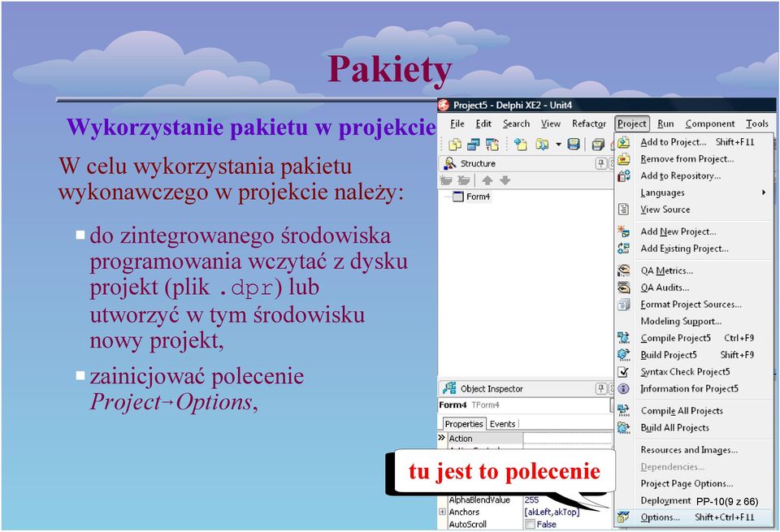Image resolution: width=780 pixels, height=532 pixels.
Task: Click the New Items toolbar icon
Action: point(521,145)
